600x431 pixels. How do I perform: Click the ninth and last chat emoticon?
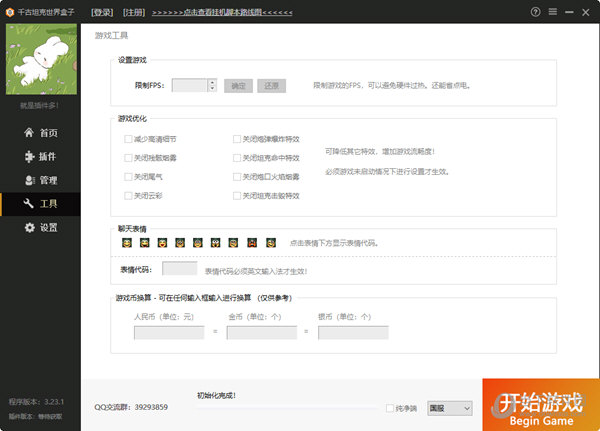(271, 243)
